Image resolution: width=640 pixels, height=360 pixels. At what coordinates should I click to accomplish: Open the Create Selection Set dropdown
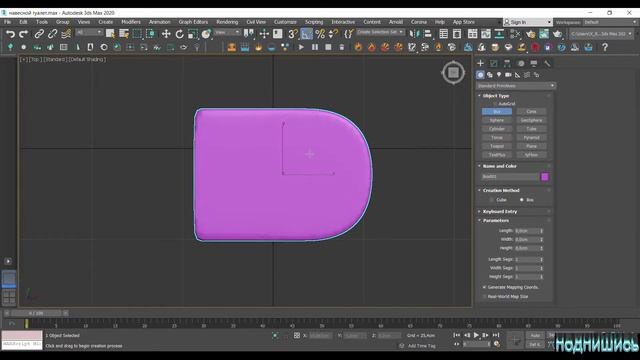(x=380, y=32)
